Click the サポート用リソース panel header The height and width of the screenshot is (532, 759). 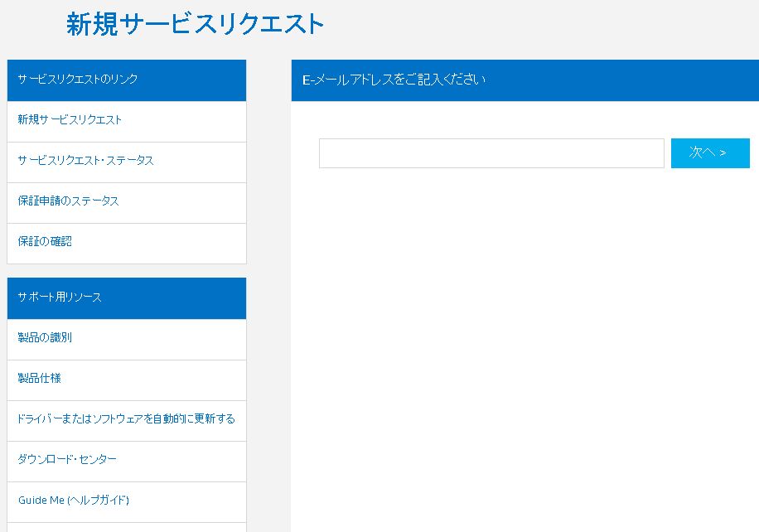tap(127, 298)
